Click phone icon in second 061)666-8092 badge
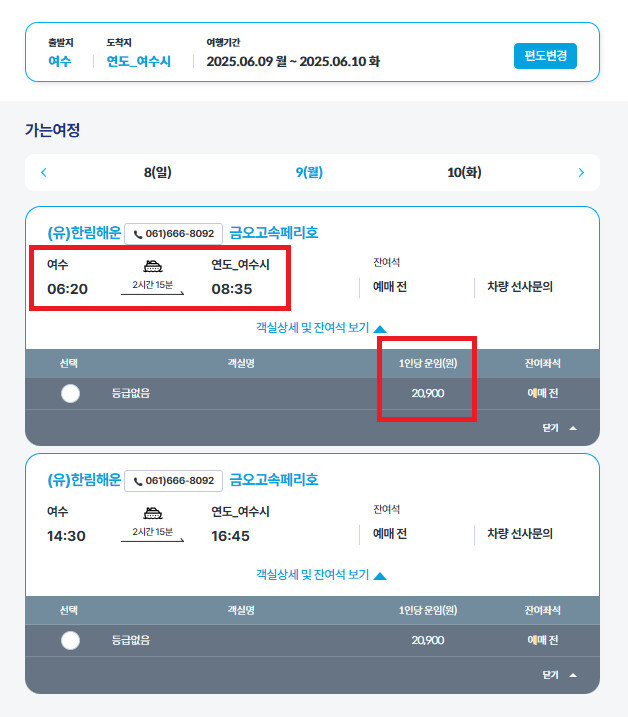Image resolution: width=628 pixels, height=717 pixels. [x=136, y=481]
